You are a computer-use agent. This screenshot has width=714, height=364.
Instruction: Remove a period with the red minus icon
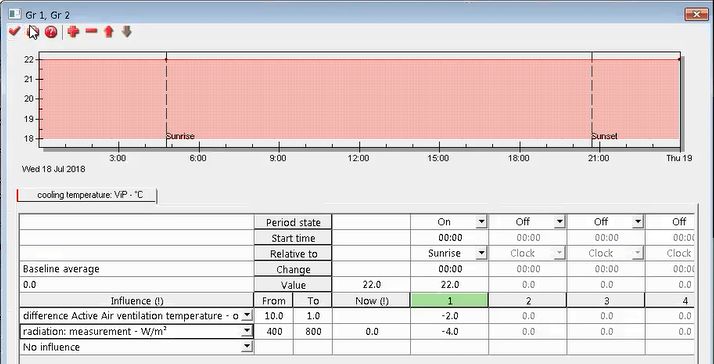tap(91, 31)
